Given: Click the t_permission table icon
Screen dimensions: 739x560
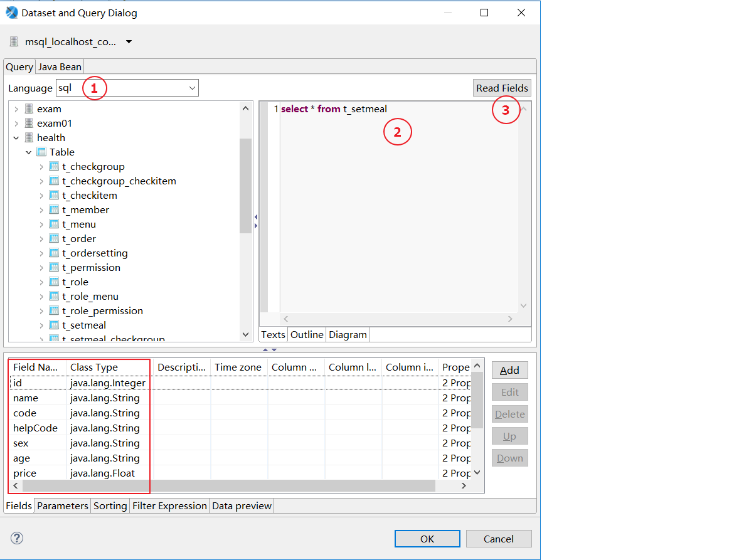Looking at the screenshot, I should [54, 268].
